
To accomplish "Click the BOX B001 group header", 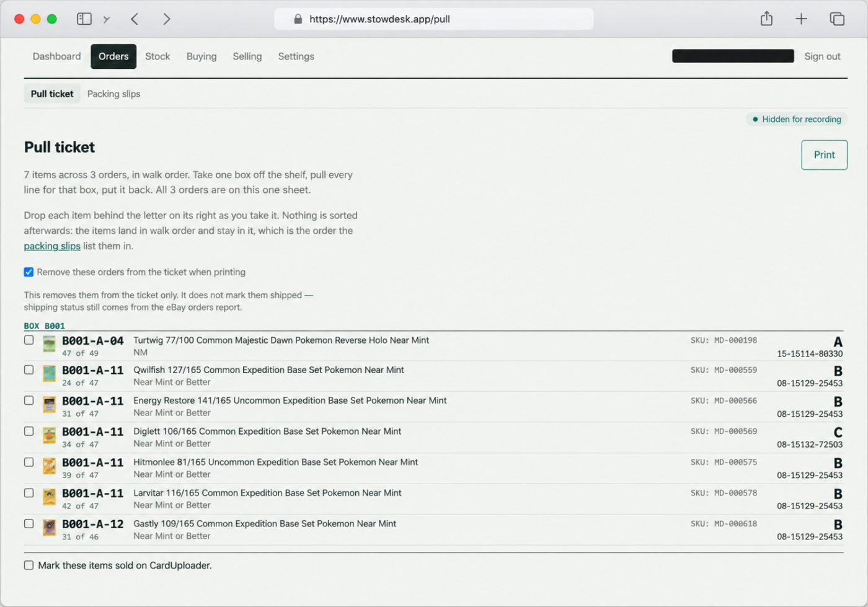I will 45,326.
